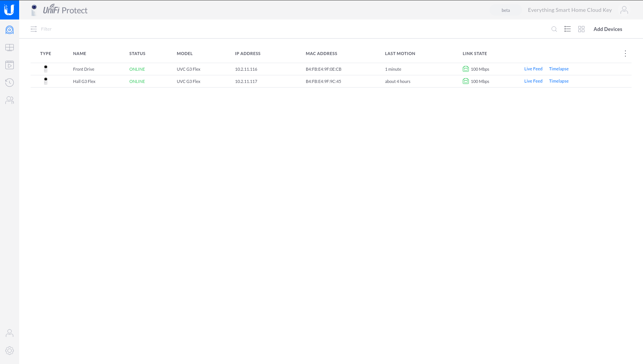643x364 pixels.
Task: Click ONLINE status of Hall G3 Flex
Action: pyautogui.click(x=137, y=81)
